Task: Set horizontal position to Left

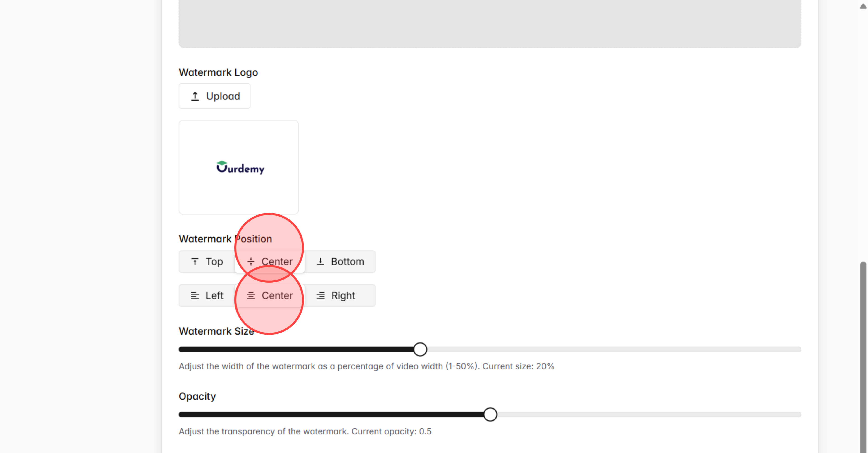Action: (207, 296)
